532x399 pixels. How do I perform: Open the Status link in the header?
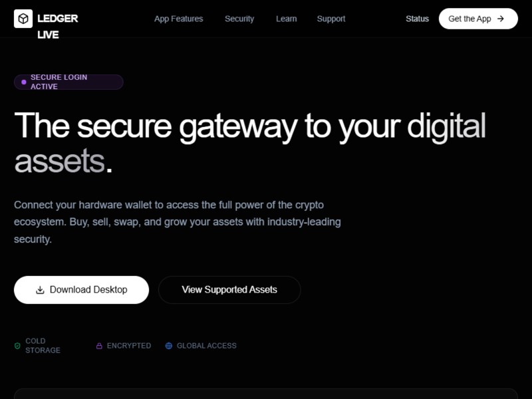[x=417, y=19]
